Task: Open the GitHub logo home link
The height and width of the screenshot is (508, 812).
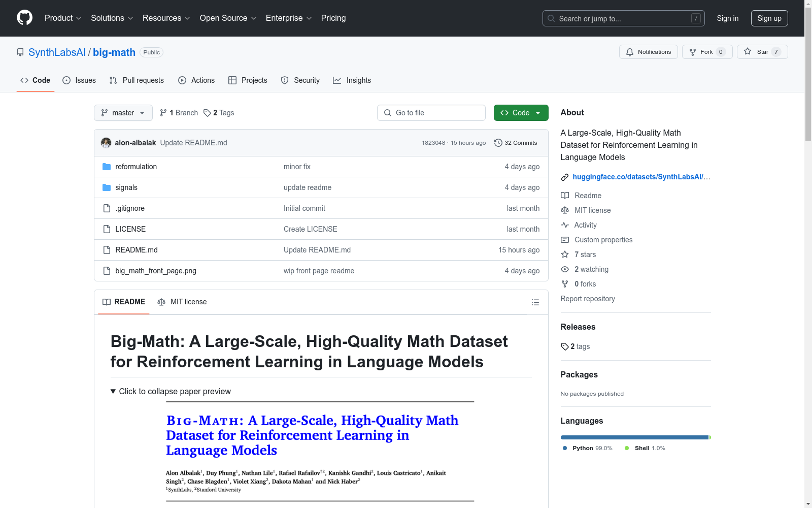Action: (x=24, y=18)
